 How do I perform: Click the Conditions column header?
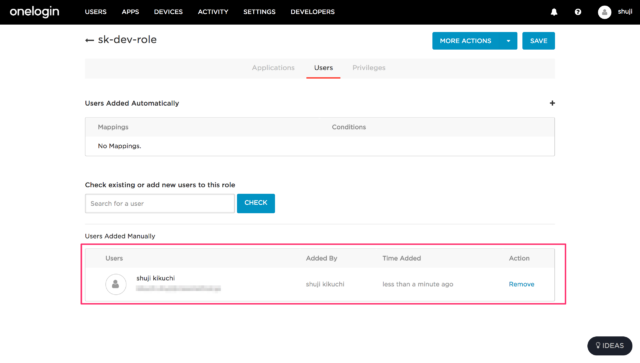coord(349,127)
